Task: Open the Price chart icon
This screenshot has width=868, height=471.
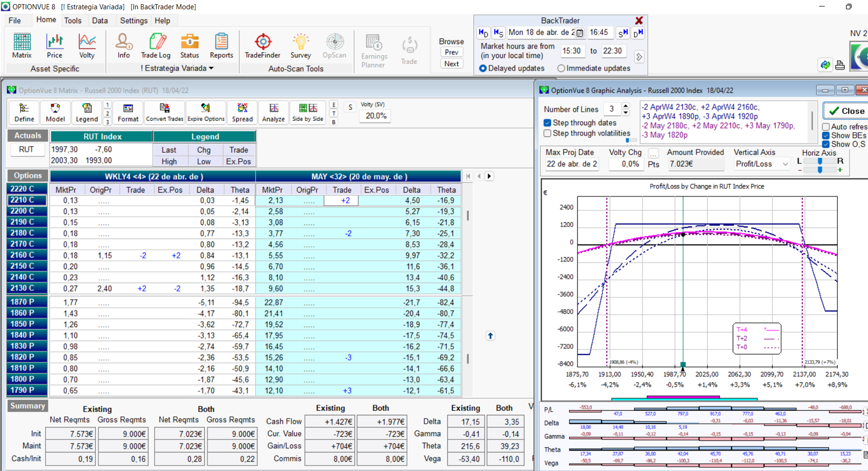Action: point(54,46)
